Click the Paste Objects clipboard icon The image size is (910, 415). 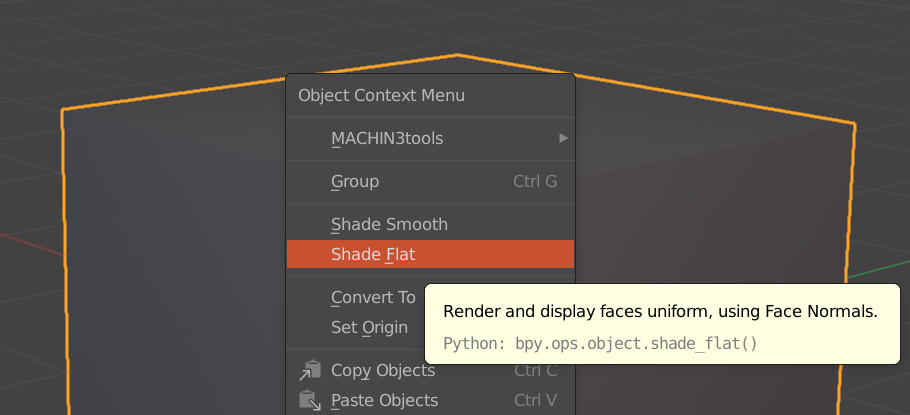pyautogui.click(x=310, y=400)
